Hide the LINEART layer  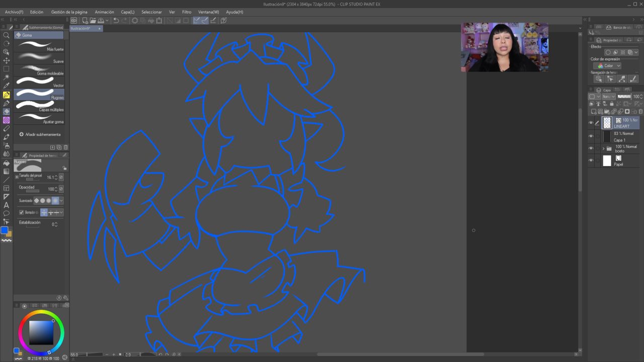tap(591, 123)
